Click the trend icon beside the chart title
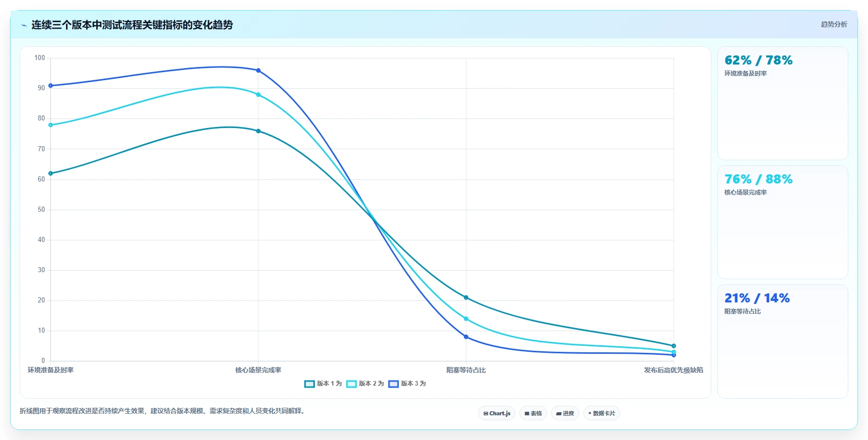The width and height of the screenshot is (868, 440). pyautogui.click(x=24, y=25)
